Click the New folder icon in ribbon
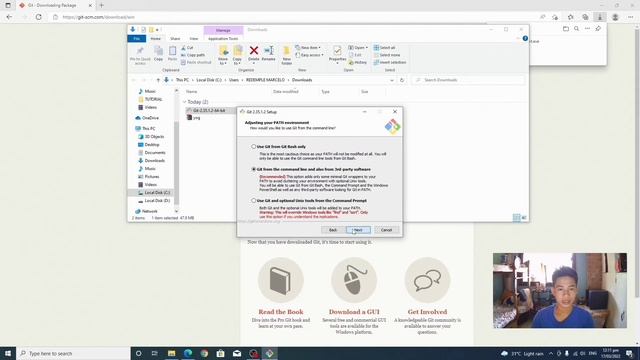Screen dimensions: 640x360 click(x=287, y=55)
